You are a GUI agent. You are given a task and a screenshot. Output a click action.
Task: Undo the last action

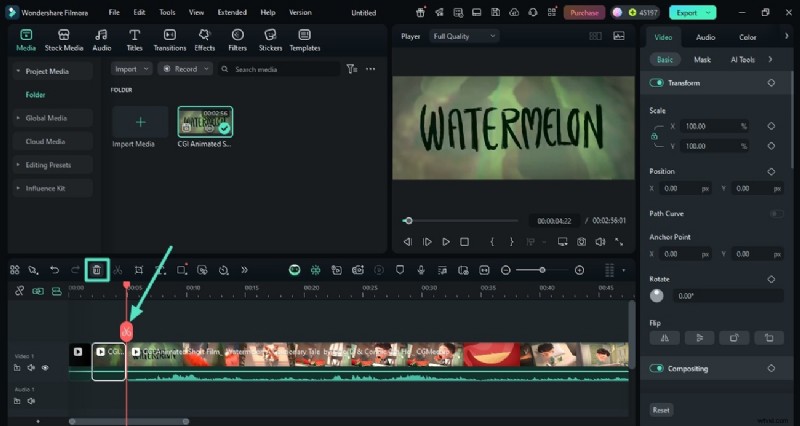54,270
